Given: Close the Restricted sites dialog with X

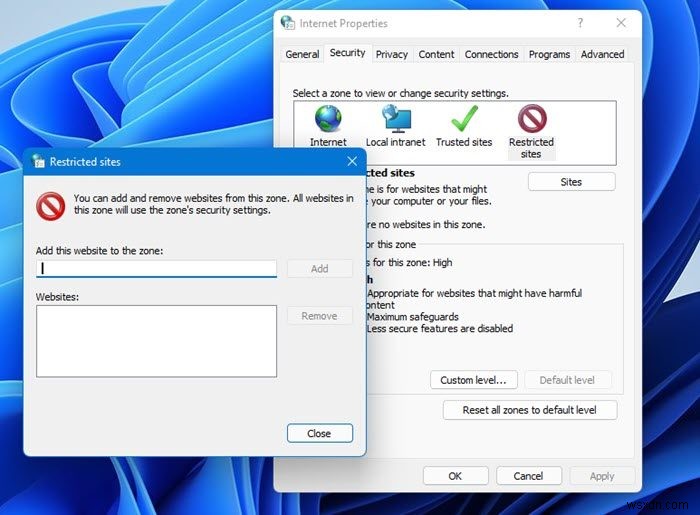Looking at the screenshot, I should (352, 161).
